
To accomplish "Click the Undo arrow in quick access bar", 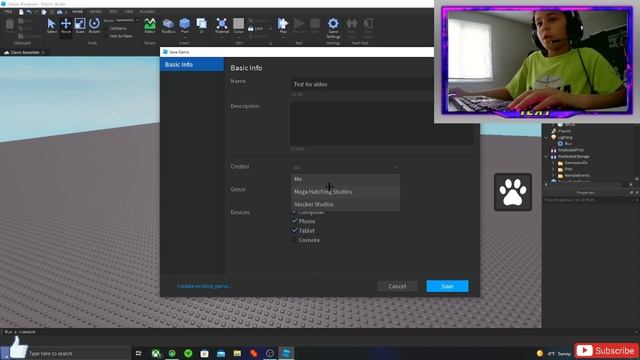I will coord(29,12).
